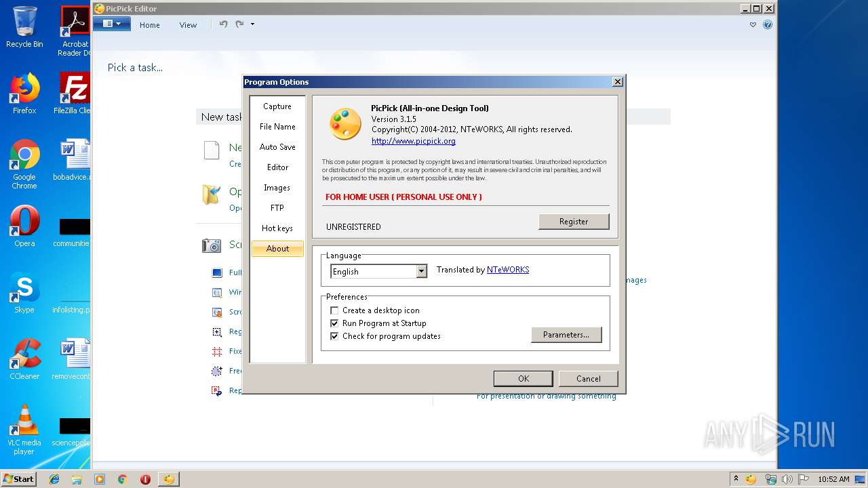The height and width of the screenshot is (488, 868).
Task: Select the File Name options category
Action: click(277, 127)
